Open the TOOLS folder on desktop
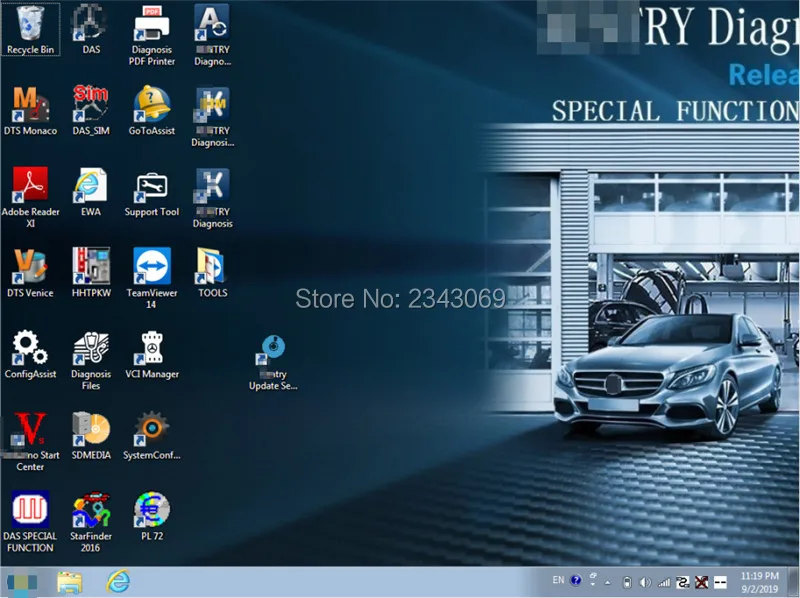Screen dimensions: 800x598 tap(212, 267)
